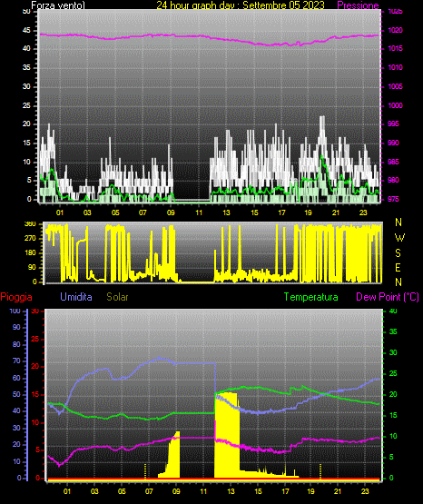423x504 pixels.
Task: Click '40' on the green temperature axis
Action: coord(393,311)
